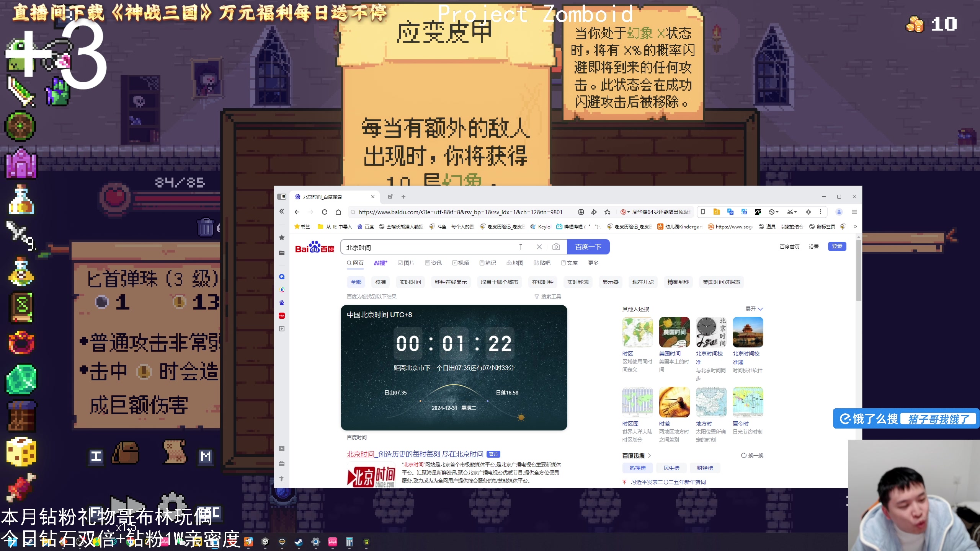Open the bookmarks bar overflow chevron
The width and height of the screenshot is (980, 551).
tap(855, 227)
